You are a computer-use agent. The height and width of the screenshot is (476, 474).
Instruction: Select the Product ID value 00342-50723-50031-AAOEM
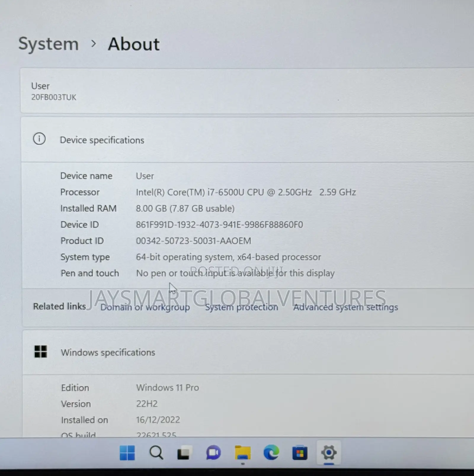(193, 241)
